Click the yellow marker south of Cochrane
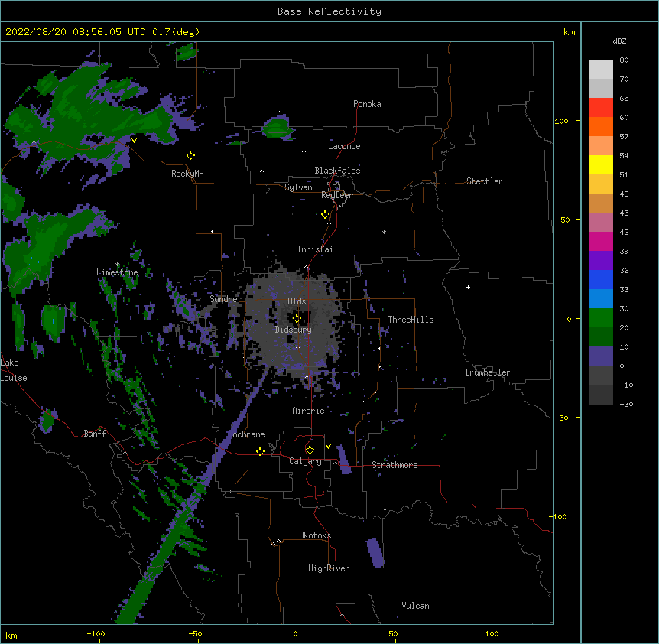Screen dimensions: 659x644 click(260, 451)
